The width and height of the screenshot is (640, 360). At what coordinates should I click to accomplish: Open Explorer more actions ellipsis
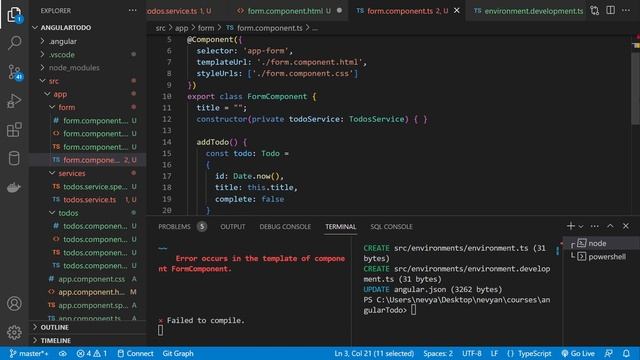click(133, 11)
